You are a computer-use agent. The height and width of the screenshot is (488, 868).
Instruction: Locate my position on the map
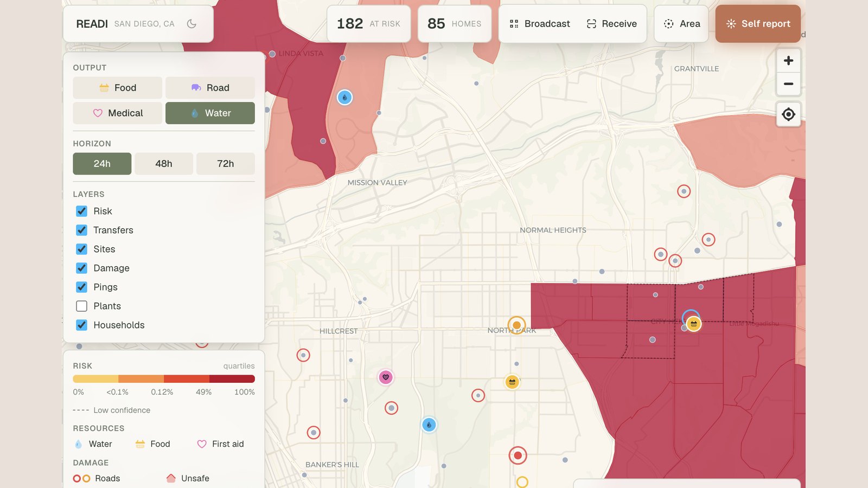coord(788,114)
